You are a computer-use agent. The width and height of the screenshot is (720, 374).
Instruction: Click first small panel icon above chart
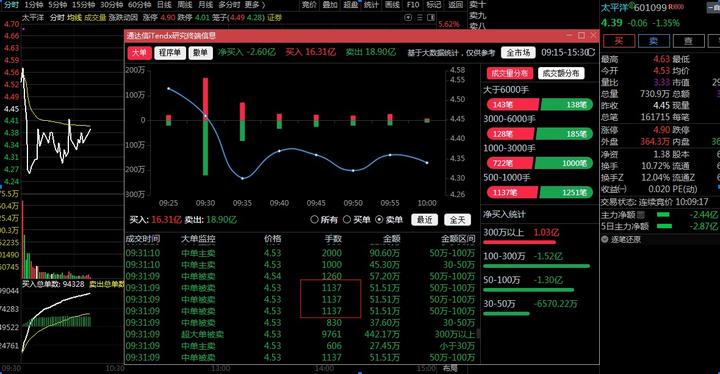point(408,17)
